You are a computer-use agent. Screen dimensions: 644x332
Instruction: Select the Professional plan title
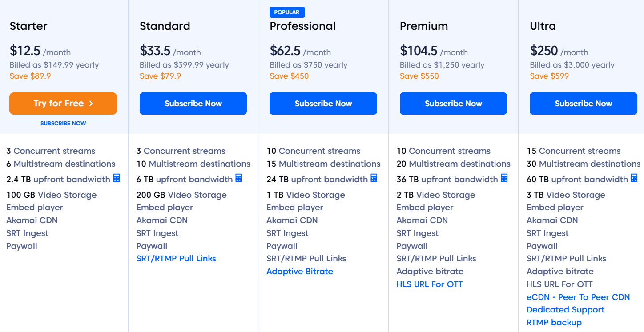tap(302, 26)
